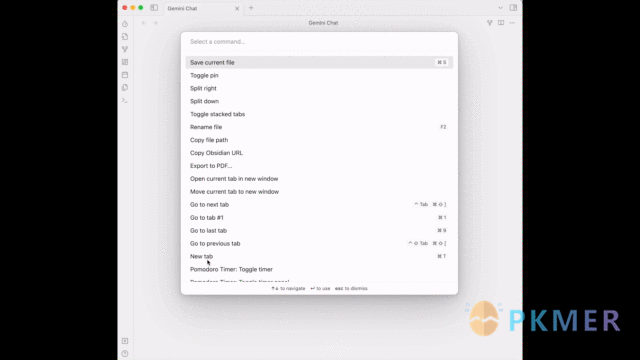The width and height of the screenshot is (640, 360).
Task: Add a new tab with plus button
Action: coord(251,8)
